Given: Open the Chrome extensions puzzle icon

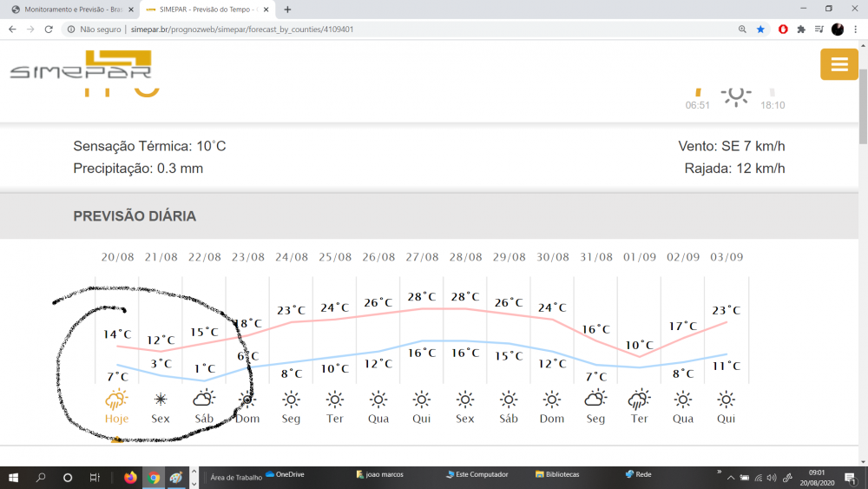Looking at the screenshot, I should [800, 29].
